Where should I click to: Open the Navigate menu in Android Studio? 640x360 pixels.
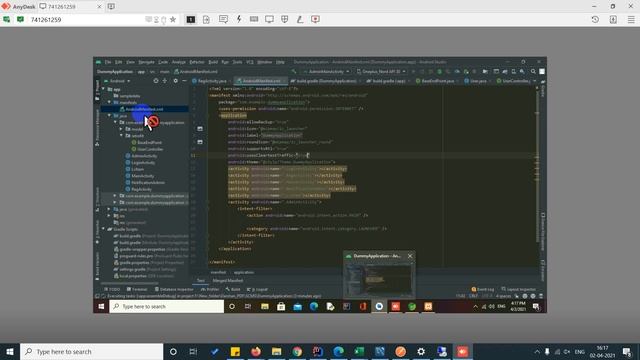[x=146, y=62]
